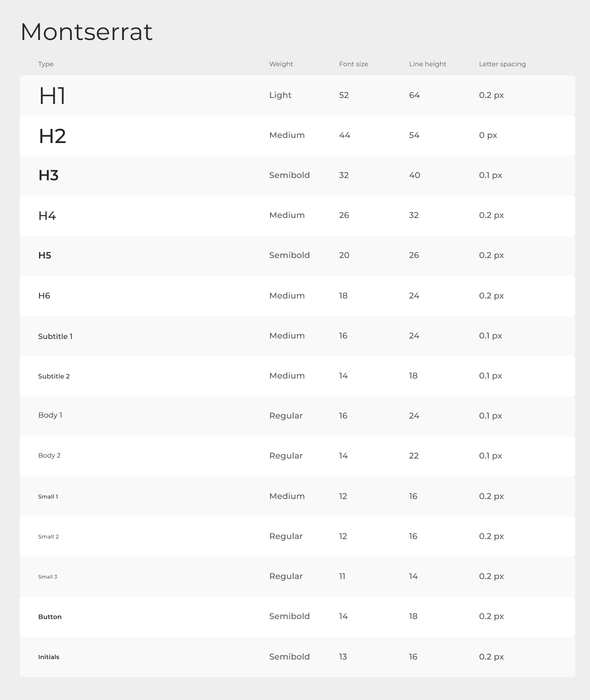
Task: Click the Small 1 text sample
Action: click(48, 497)
